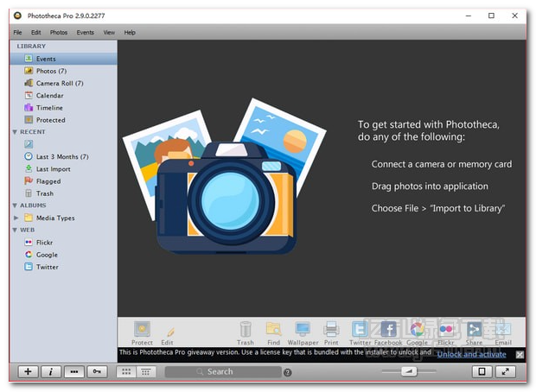
Task: Switch to grid thumbnail view
Action: (x=126, y=371)
